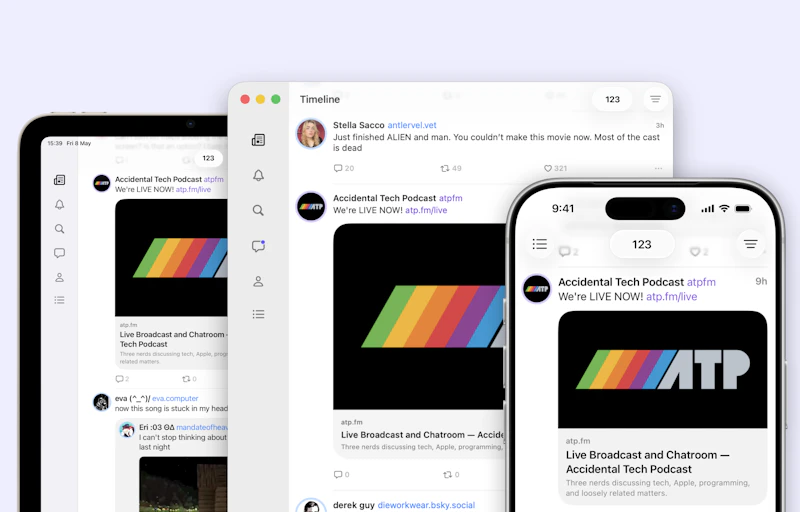
Task: Reply to Accidental Tech Podcast post on iPad
Action: coord(122,379)
